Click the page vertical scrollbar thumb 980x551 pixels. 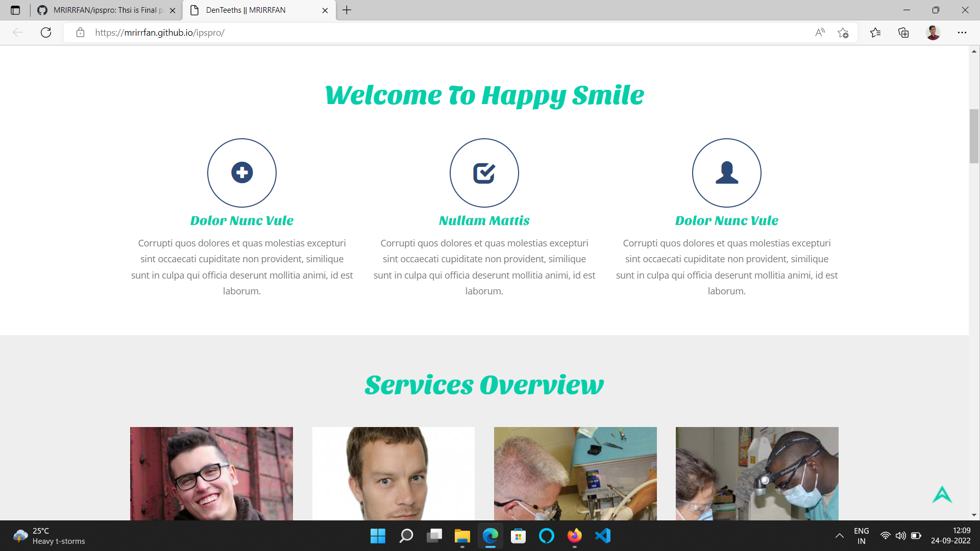(x=974, y=136)
